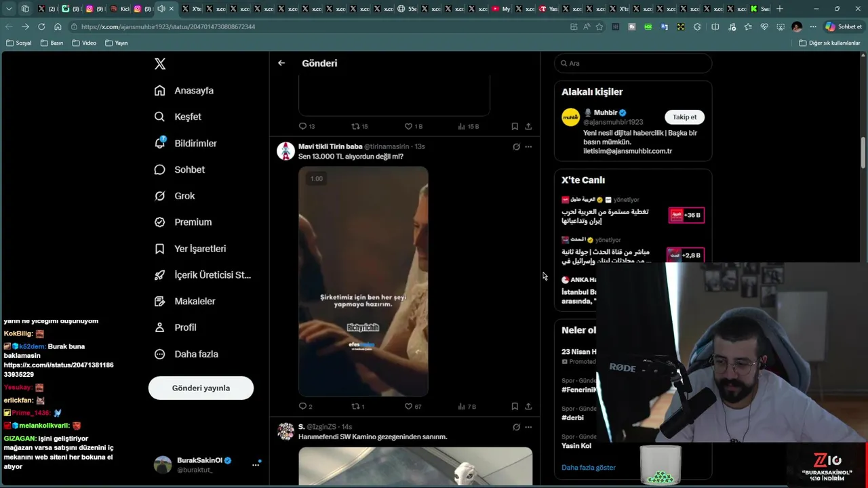Click in the Ara search field
Screen dimensions: 868x488
[633, 63]
